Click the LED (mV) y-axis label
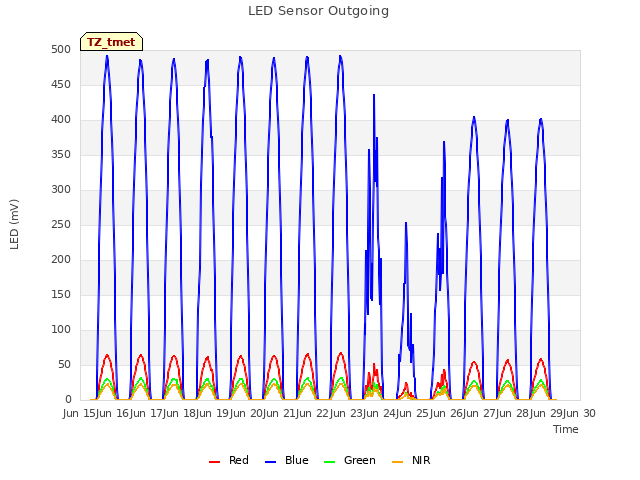 coord(14,224)
